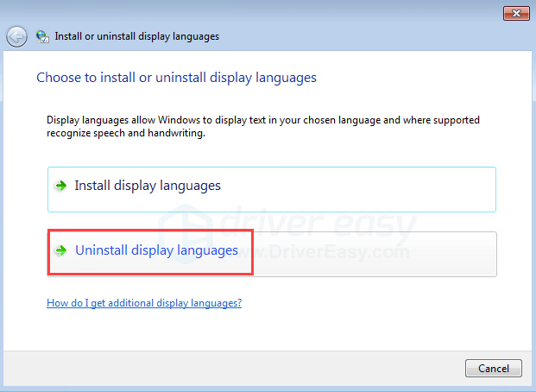Click green arrow beside Uninstall display languages
536x392 pixels.
click(61, 250)
